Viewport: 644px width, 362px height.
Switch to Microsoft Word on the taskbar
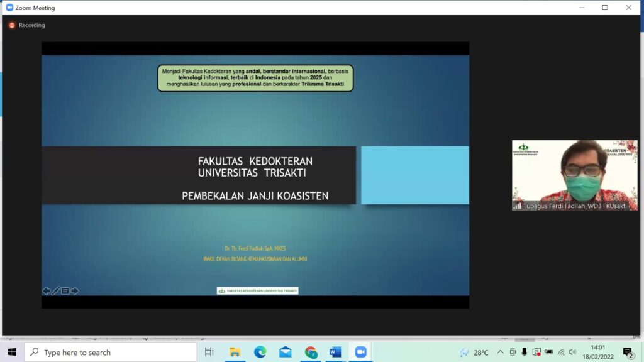coord(336,352)
